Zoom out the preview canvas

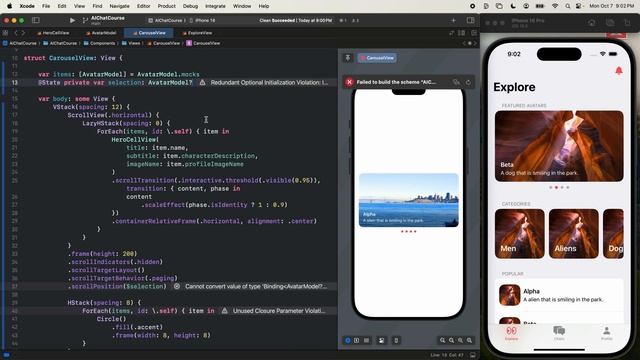pyautogui.click(x=442, y=340)
